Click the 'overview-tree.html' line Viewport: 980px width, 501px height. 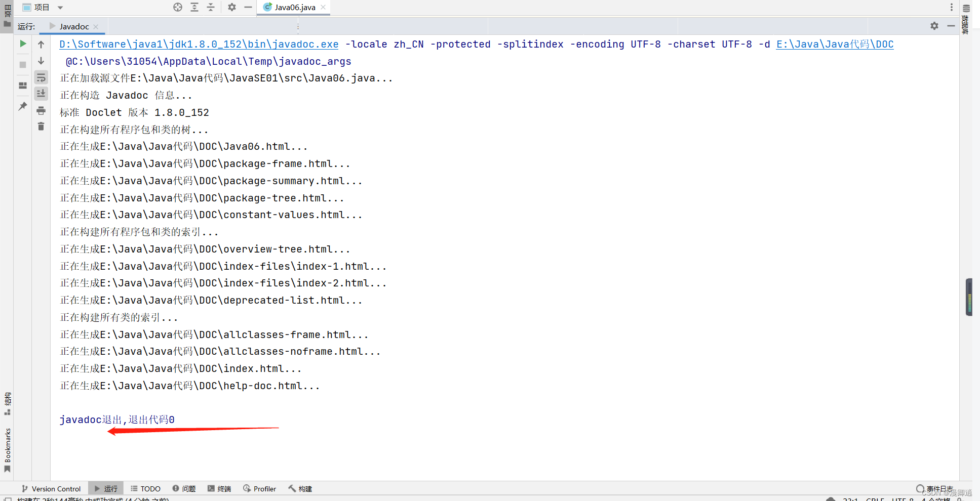(205, 249)
